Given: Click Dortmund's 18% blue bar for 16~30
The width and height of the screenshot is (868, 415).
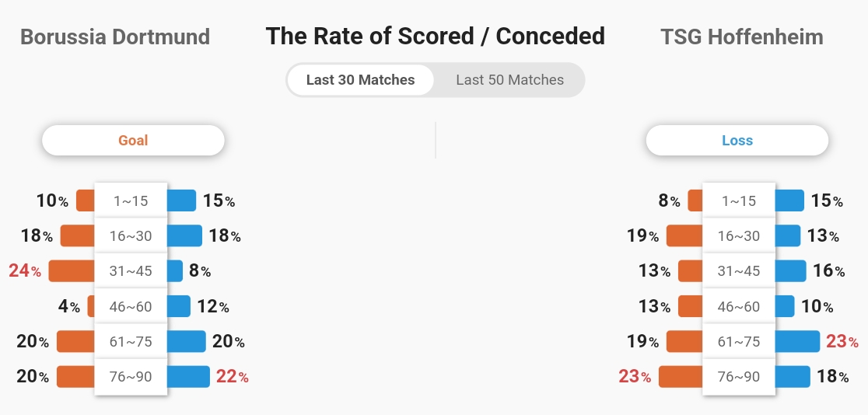Looking at the screenshot, I should click(184, 235).
